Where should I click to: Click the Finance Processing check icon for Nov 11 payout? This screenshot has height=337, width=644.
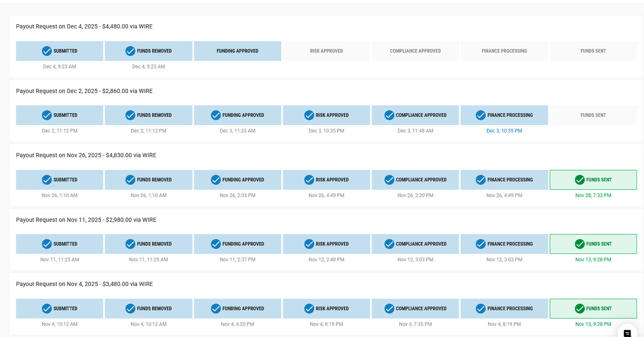[481, 244]
